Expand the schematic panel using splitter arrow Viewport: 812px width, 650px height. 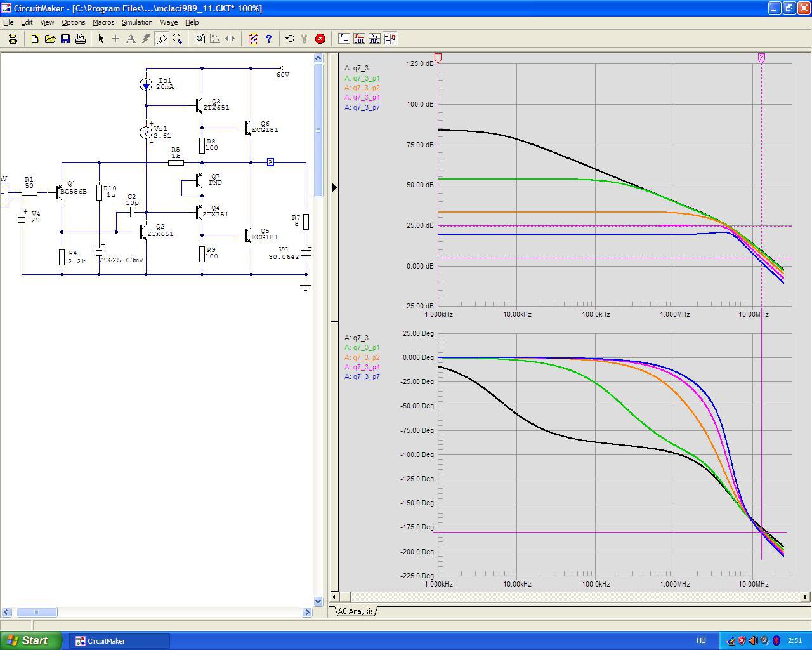tap(334, 187)
